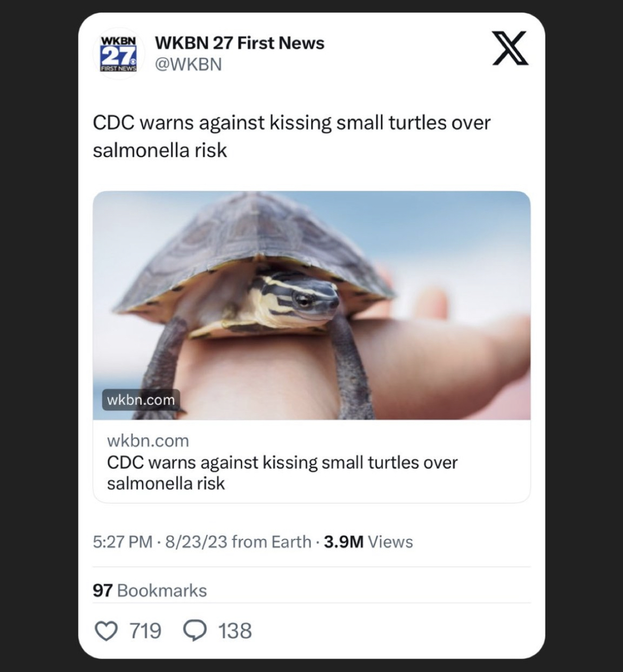Click the bold 3.9M view count
Screen dimensions: 623x672
coord(343,542)
